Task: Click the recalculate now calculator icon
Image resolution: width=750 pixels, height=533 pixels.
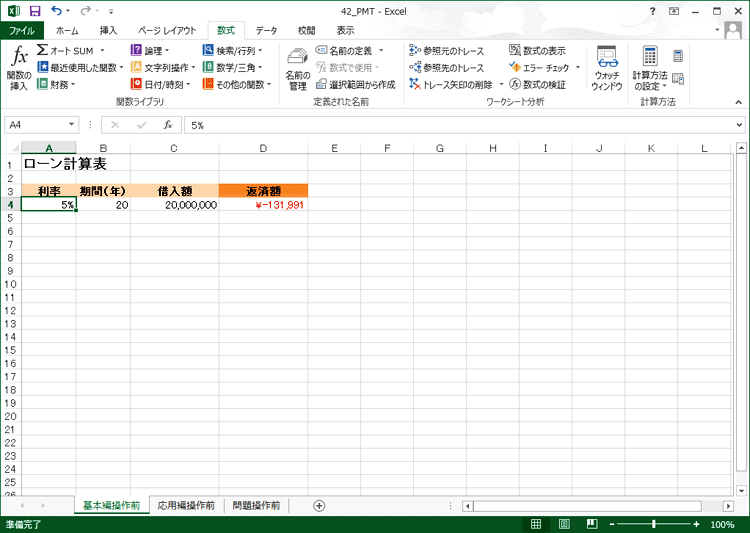Action: point(678,56)
